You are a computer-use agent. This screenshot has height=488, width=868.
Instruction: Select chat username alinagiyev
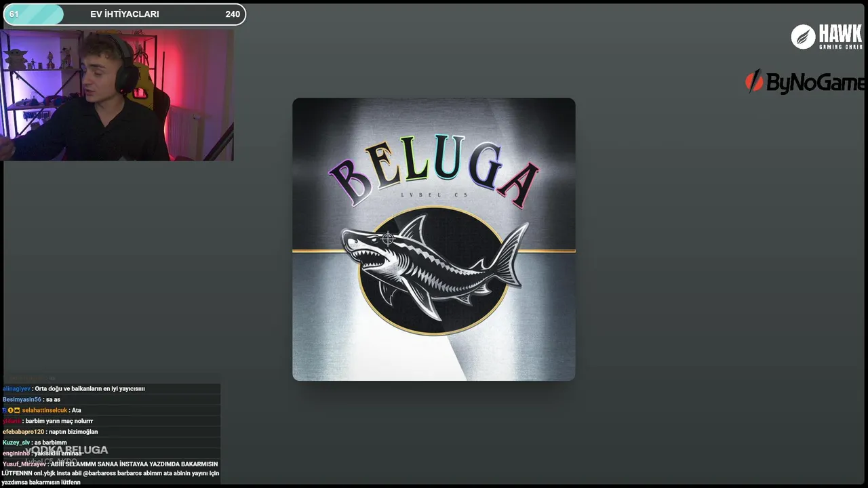click(16, 388)
